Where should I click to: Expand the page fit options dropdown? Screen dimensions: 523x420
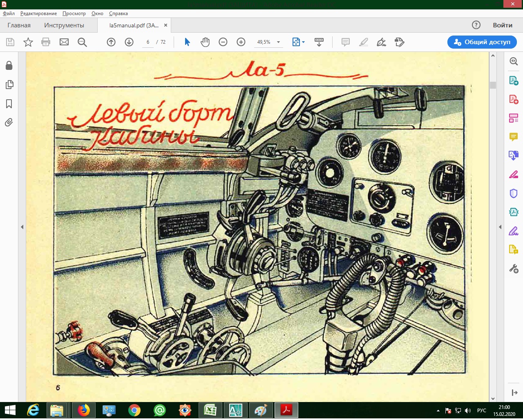click(x=303, y=42)
